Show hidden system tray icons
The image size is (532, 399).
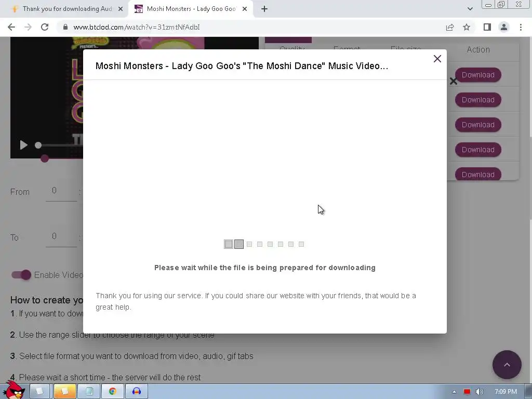coord(454,392)
